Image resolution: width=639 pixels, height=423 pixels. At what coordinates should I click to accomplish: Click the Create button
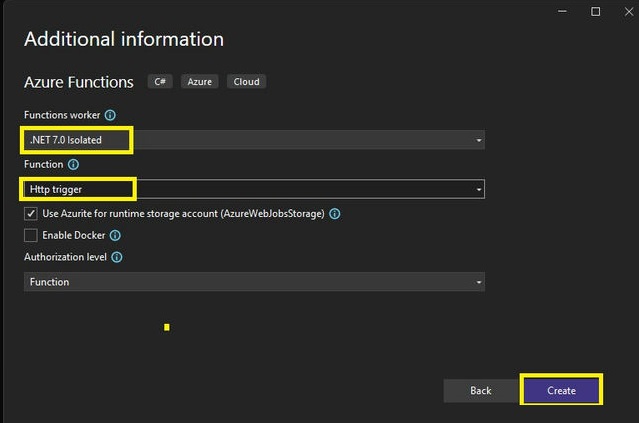point(562,390)
